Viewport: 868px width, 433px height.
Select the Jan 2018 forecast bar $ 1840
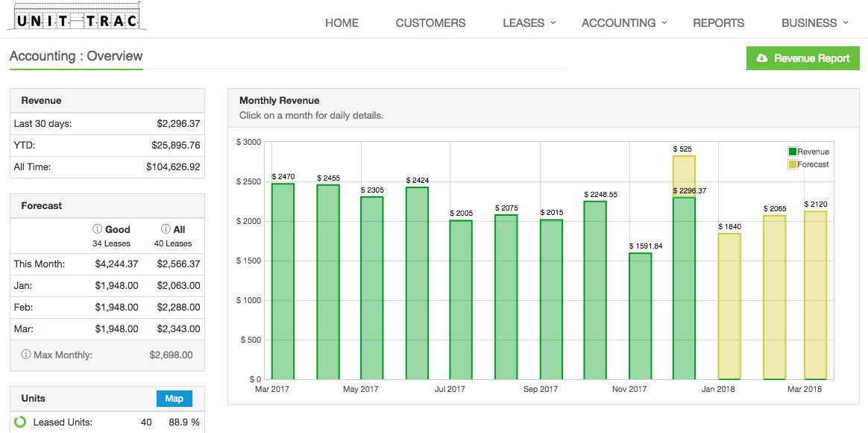tap(729, 307)
